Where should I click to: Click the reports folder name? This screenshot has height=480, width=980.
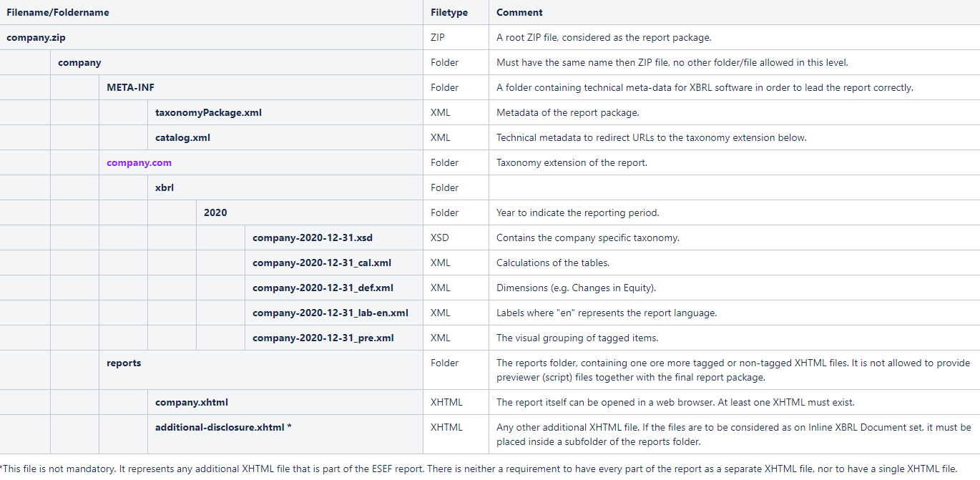[124, 363]
